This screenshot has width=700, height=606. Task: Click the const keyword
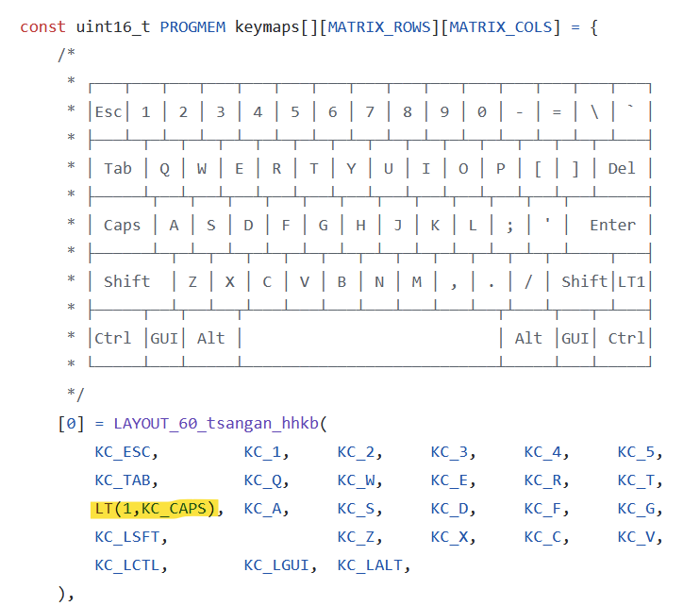[x=42, y=27]
